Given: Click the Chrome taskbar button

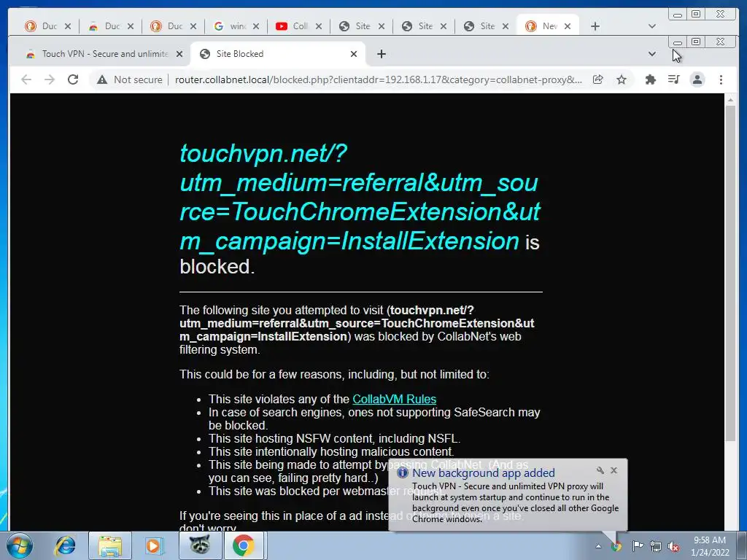Looking at the screenshot, I should (x=244, y=545).
